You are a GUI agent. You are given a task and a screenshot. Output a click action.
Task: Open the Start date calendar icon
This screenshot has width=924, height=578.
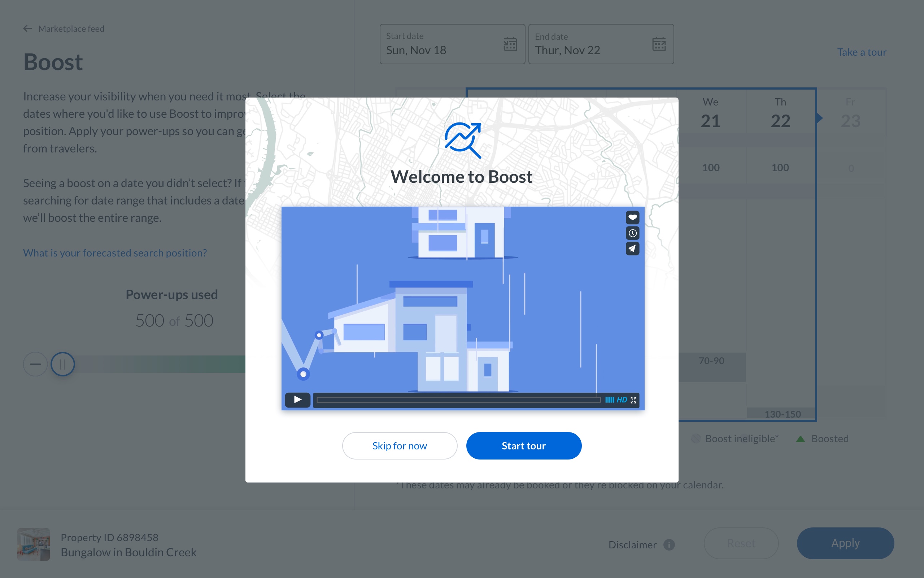pyautogui.click(x=510, y=44)
